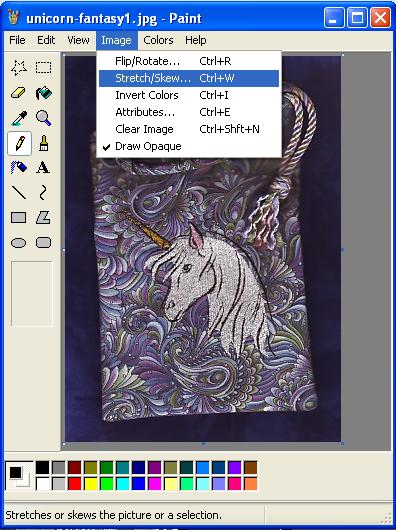Select Invert Colors in the Image menu

[x=189, y=95]
